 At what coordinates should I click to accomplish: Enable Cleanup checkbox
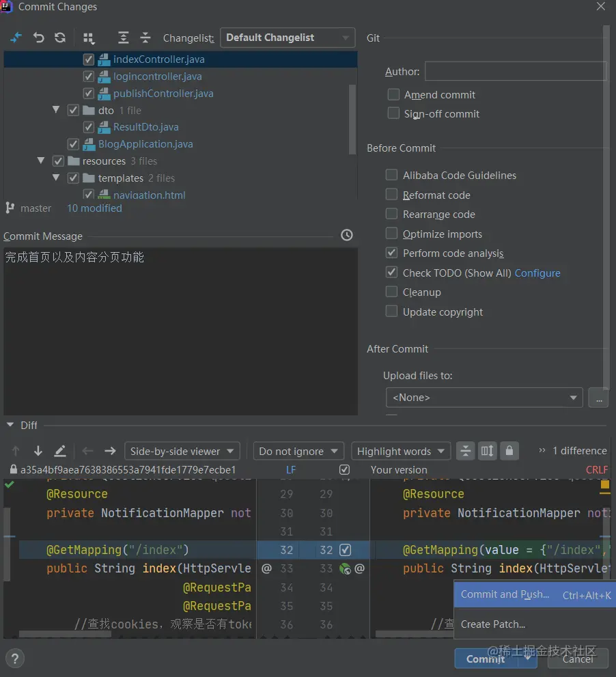[x=391, y=292]
